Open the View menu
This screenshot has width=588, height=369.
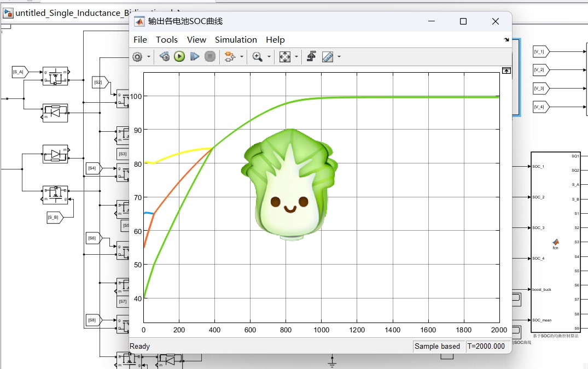tap(196, 40)
